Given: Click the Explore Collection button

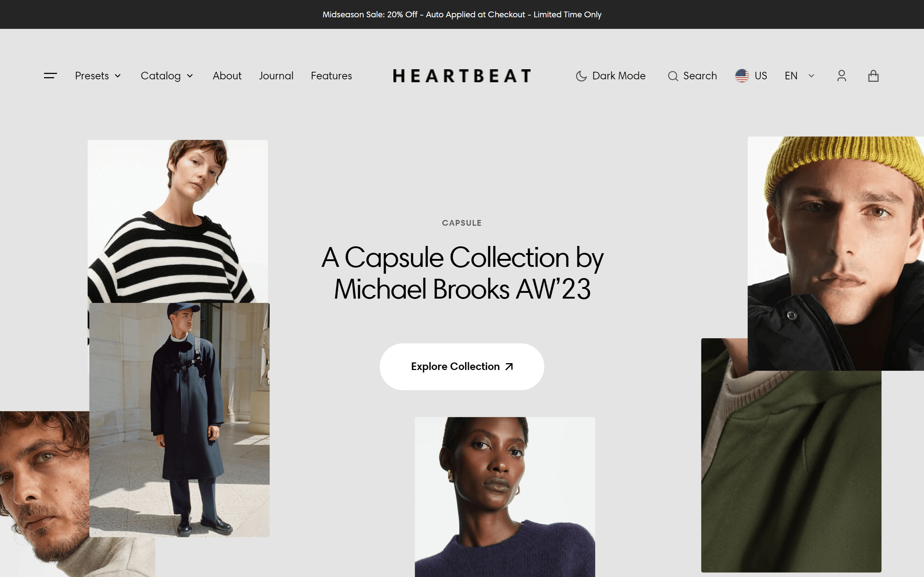Looking at the screenshot, I should click(x=462, y=366).
